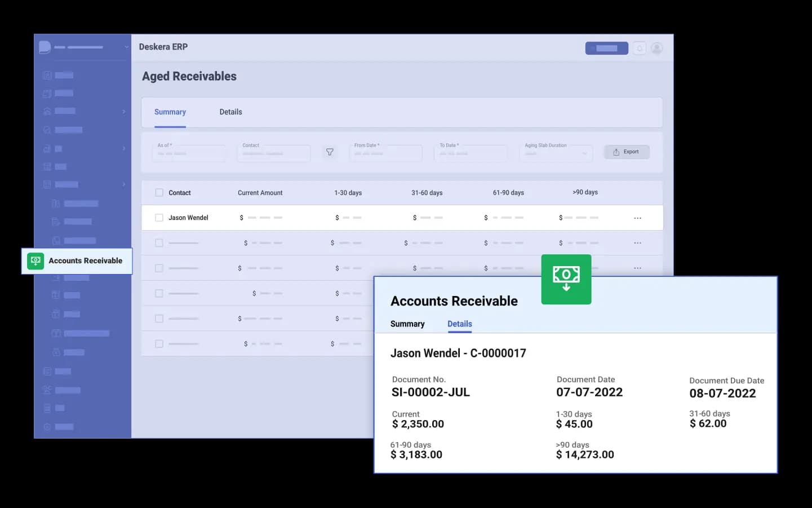Viewport: 812px width, 508px height.
Task: Open the notifications bell icon
Action: (639, 48)
